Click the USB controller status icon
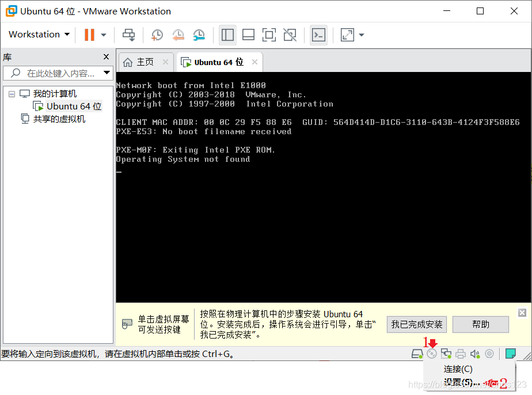The width and height of the screenshot is (532, 395). click(x=489, y=354)
